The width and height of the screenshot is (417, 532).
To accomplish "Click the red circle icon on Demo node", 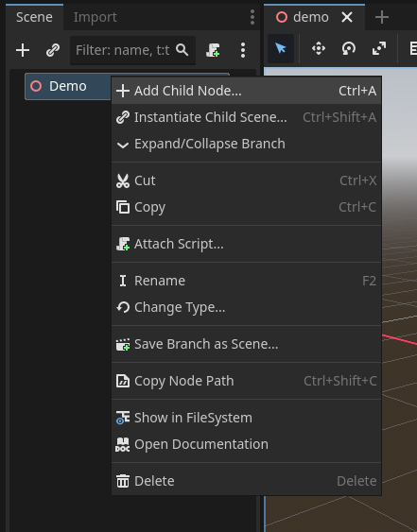I will point(36,86).
